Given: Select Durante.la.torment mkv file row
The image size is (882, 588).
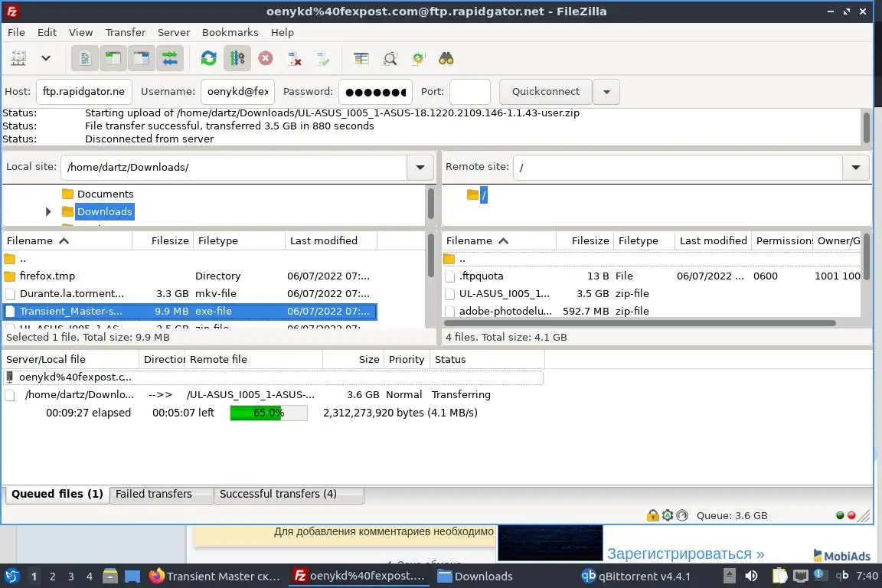Looking at the screenshot, I should coord(190,293).
